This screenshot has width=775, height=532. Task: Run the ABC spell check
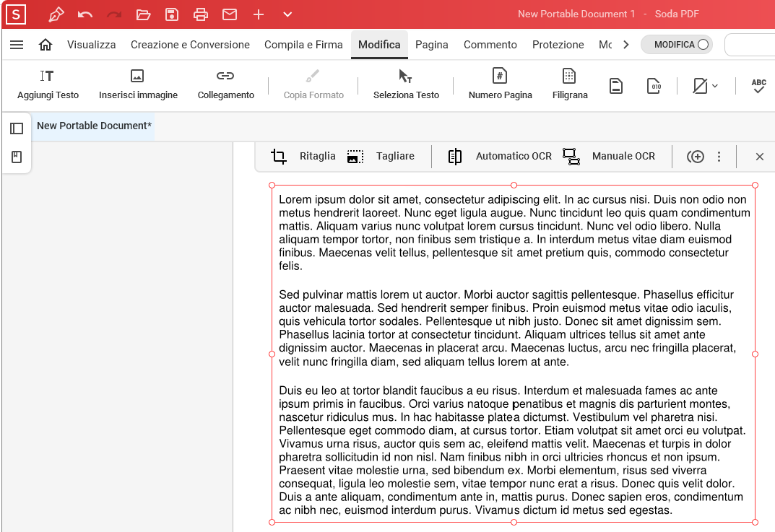click(x=758, y=86)
